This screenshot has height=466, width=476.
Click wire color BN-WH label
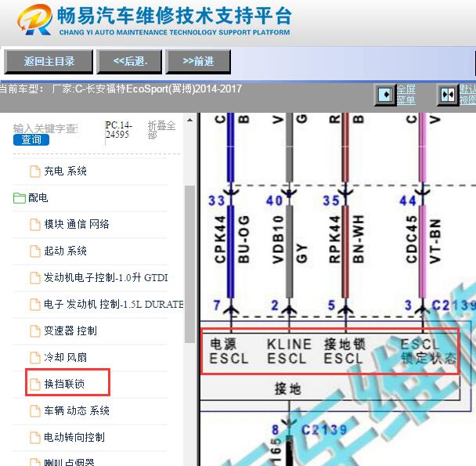[x=359, y=239]
